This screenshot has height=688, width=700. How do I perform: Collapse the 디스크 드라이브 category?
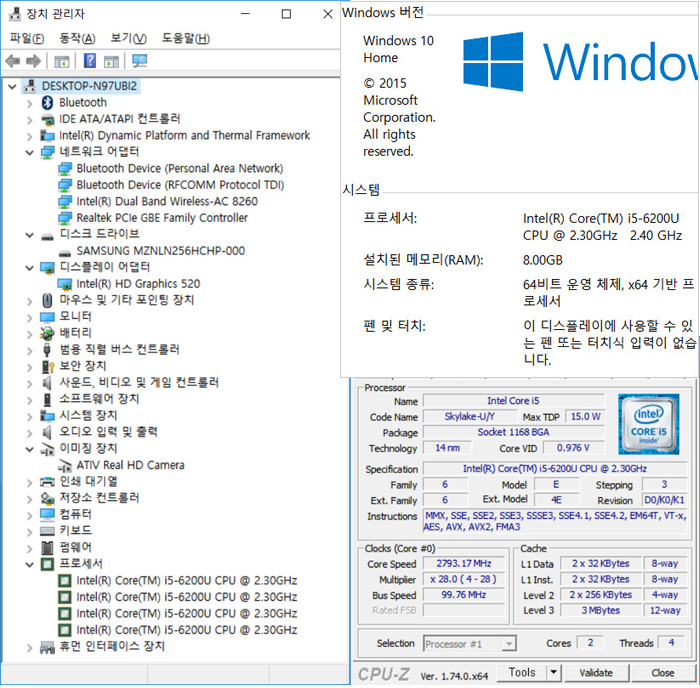(29, 235)
